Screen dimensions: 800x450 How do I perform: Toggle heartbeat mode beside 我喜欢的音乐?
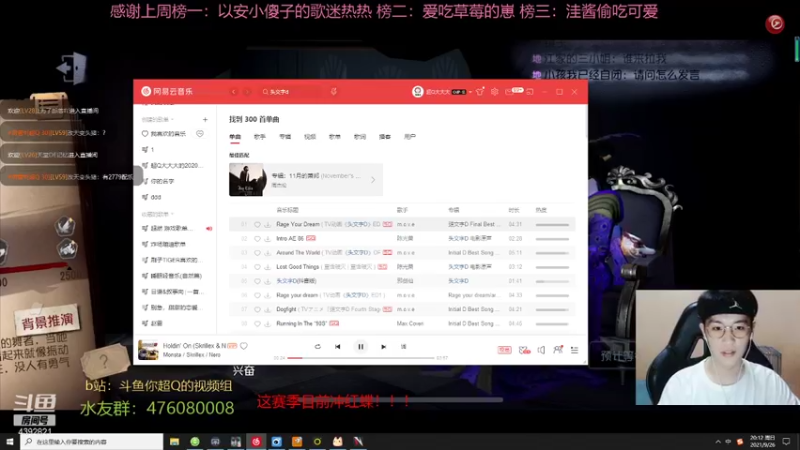[x=200, y=134]
